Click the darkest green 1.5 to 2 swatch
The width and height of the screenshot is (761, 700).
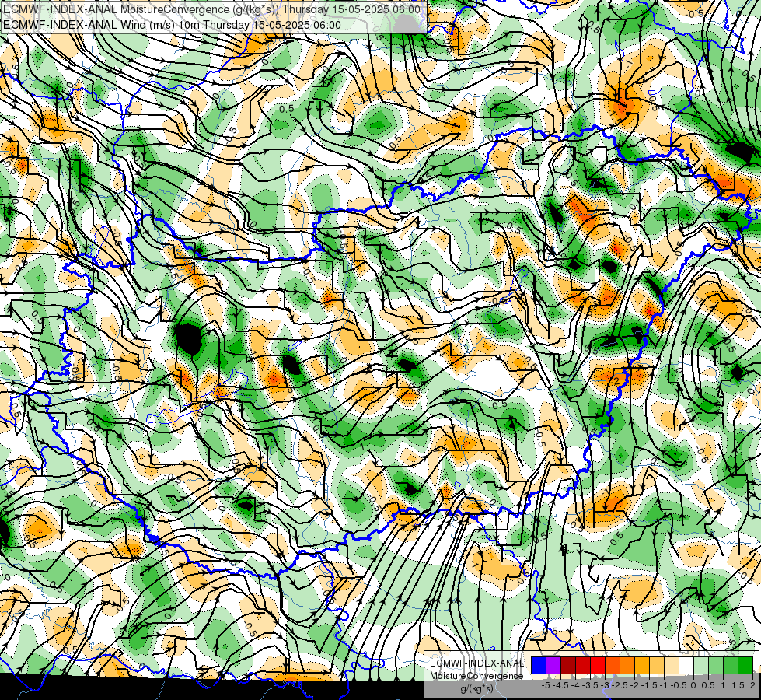click(745, 666)
